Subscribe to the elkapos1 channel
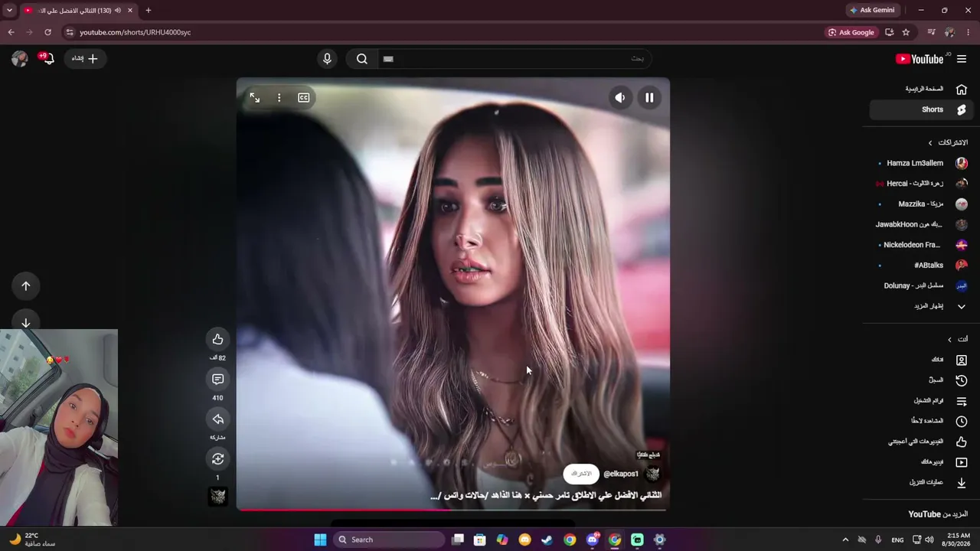 point(581,474)
